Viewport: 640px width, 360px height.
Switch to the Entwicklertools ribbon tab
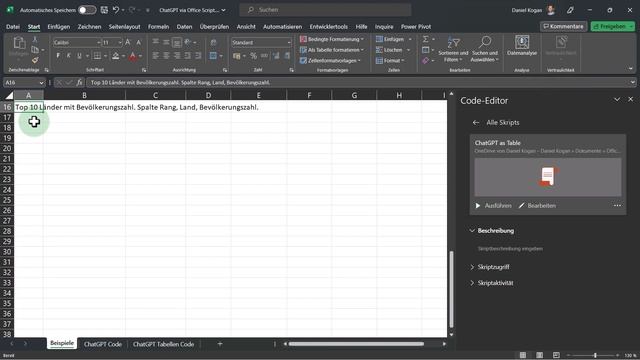coord(329,27)
